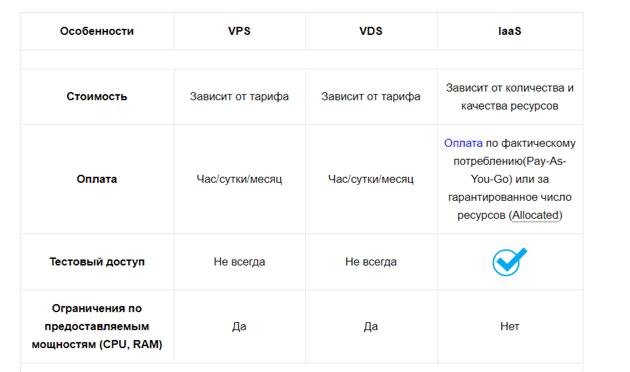Click VDS "Не всегда" test access cell
This screenshot has height=372, width=630.
pos(371,262)
